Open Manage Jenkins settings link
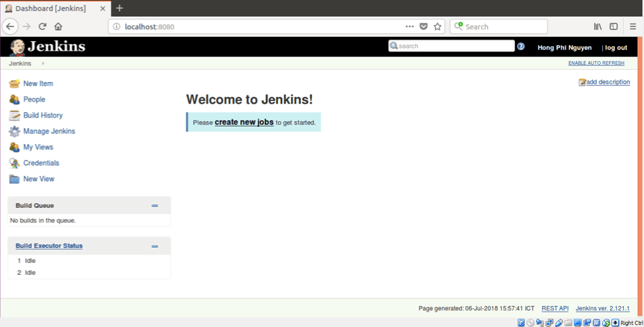 coord(49,131)
